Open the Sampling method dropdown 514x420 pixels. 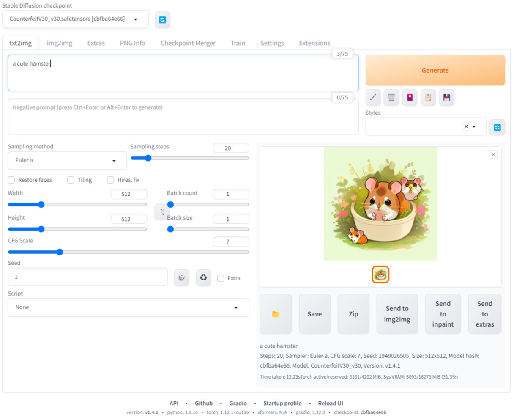67,161
